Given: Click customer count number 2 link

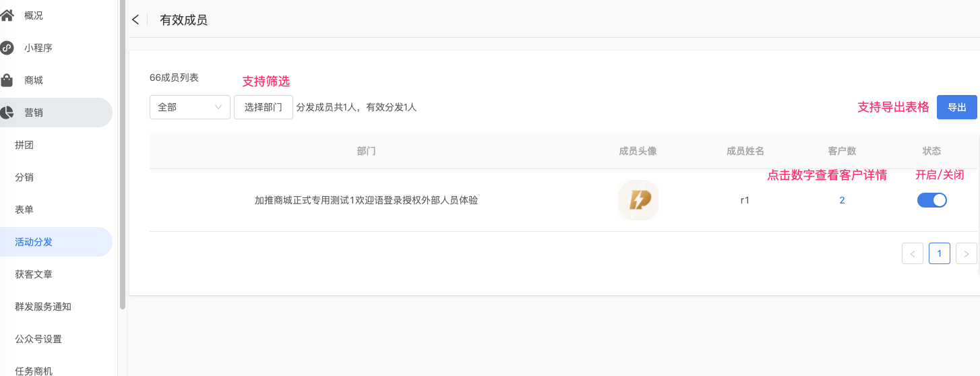Looking at the screenshot, I should pos(842,200).
